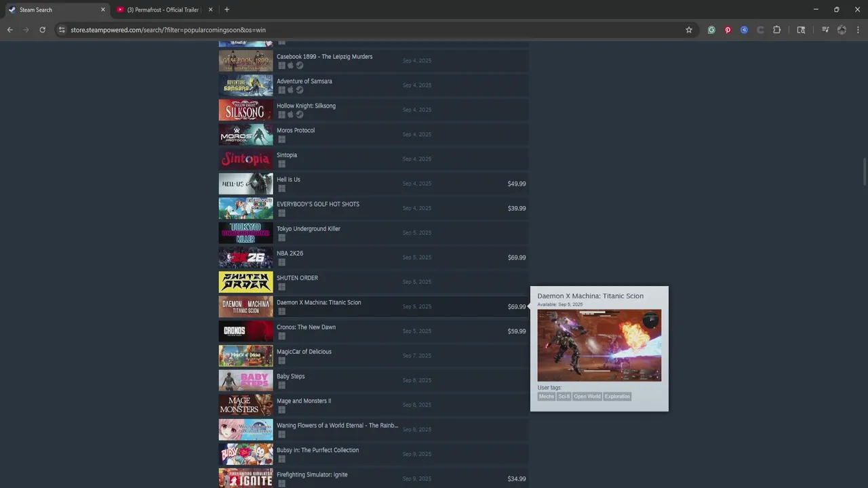Open the grey C extension icon
Viewport: 868px width, 488px height.
[x=760, y=30]
